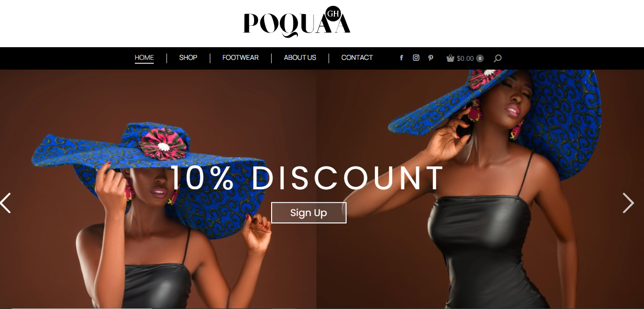Go to the FOOTWEAR page

240,57
